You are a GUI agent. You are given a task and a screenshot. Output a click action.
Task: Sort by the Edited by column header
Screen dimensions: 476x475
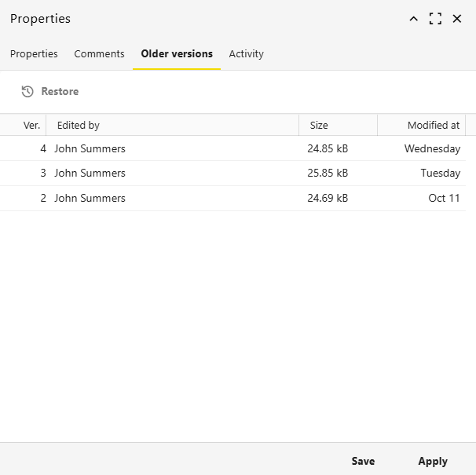[x=79, y=125]
